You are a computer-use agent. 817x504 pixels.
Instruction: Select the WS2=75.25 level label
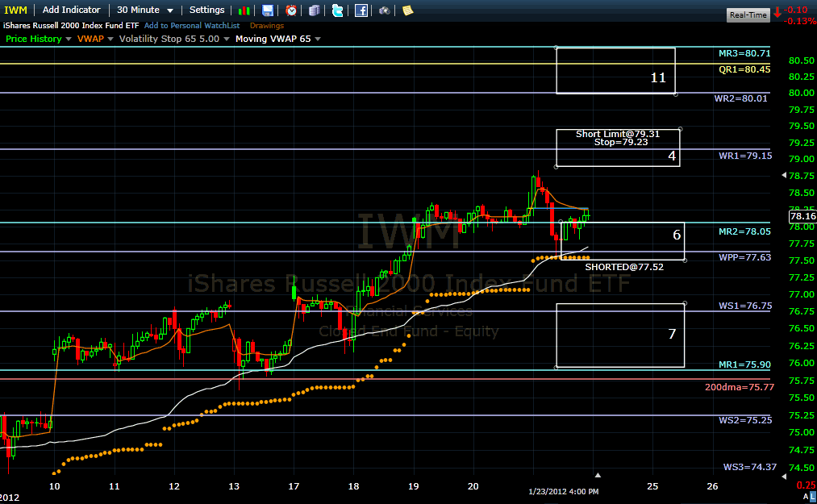pos(745,420)
